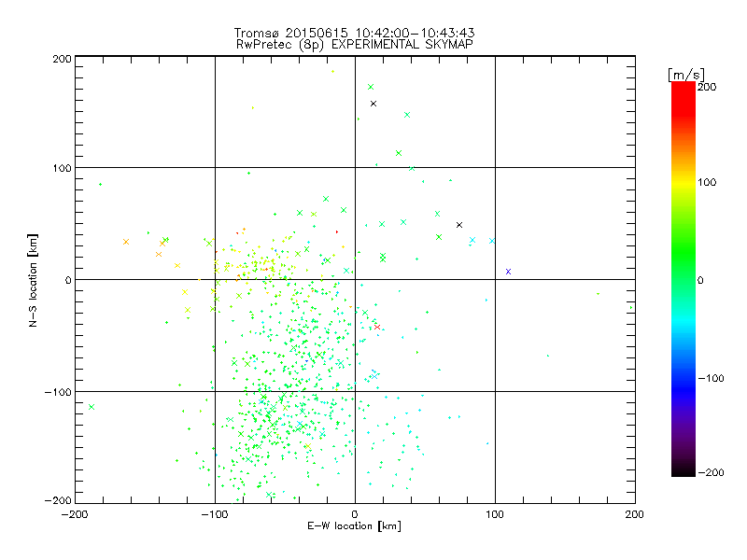Viewport: 747px width, 560px height.
Task: Select the green X marker near -190 km west
Action: point(92,407)
